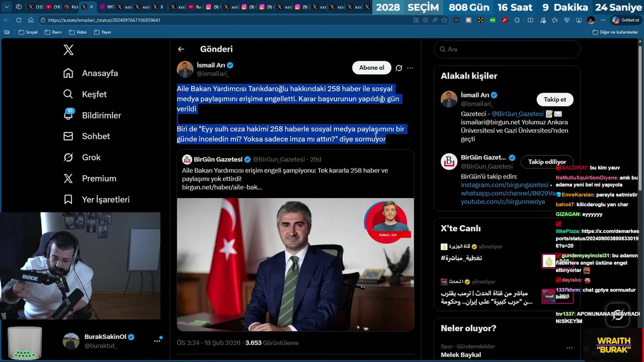Click read aloud icon in address bar

click(435, 20)
